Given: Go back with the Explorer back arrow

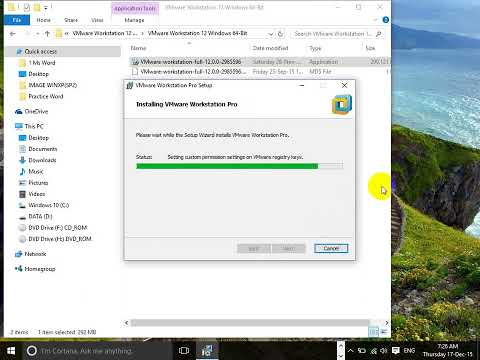Looking at the screenshot, I should pyautogui.click(x=13, y=34).
